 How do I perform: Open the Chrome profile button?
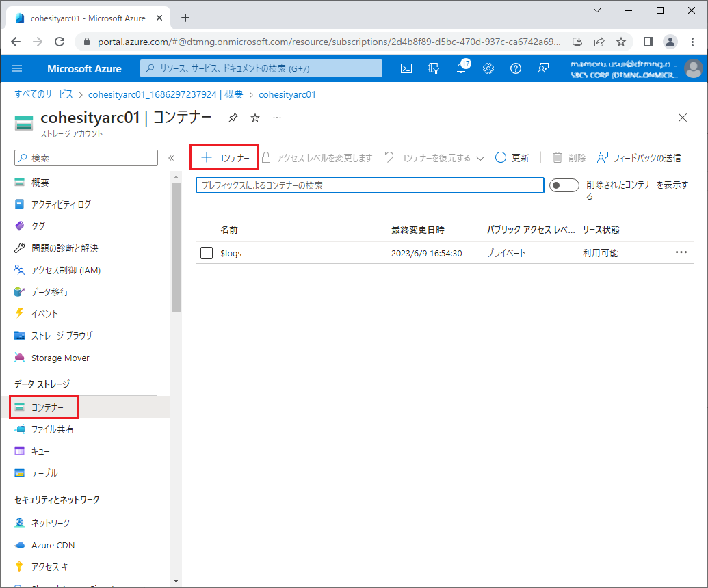click(x=670, y=42)
